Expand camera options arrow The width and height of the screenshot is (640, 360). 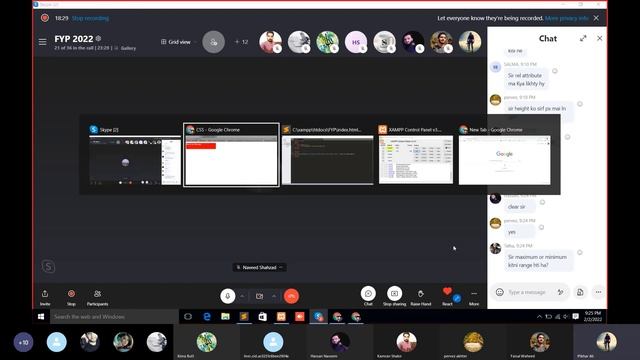click(x=274, y=296)
